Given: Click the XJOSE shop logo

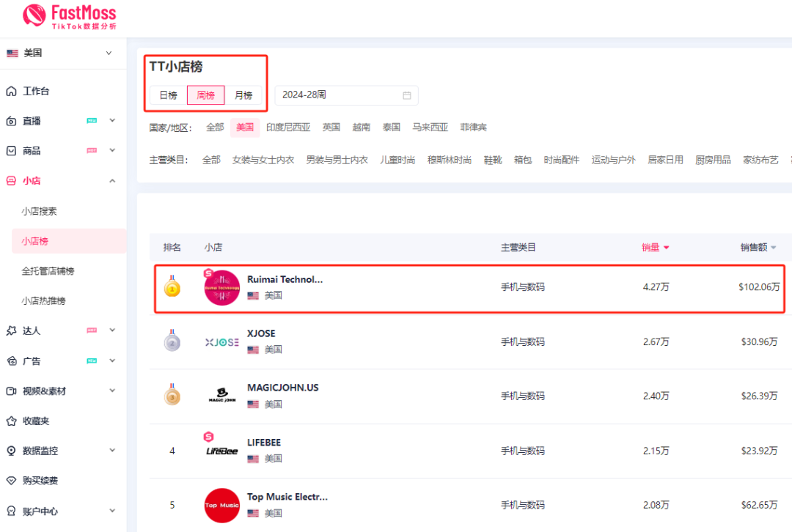Looking at the screenshot, I should coord(221,342).
